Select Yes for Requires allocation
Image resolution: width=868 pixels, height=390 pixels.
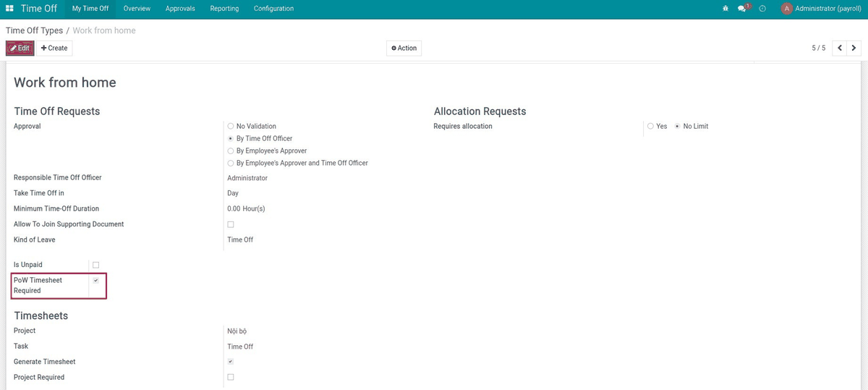pos(651,126)
